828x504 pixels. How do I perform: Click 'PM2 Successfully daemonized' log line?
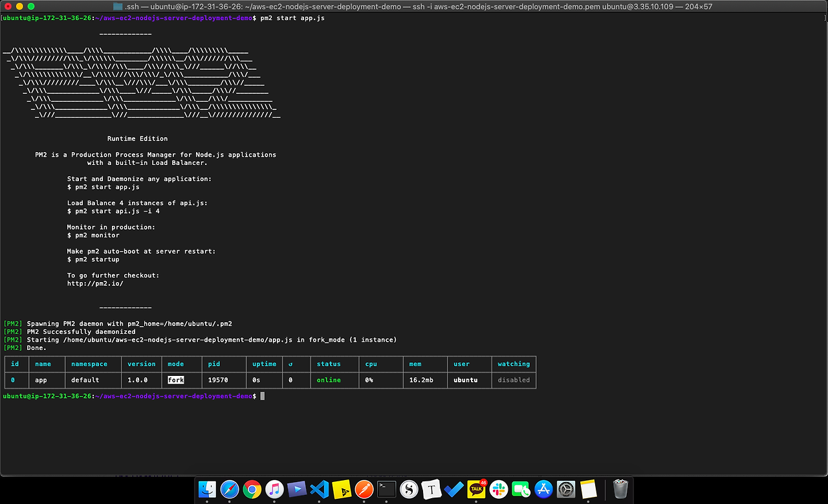coord(81,331)
